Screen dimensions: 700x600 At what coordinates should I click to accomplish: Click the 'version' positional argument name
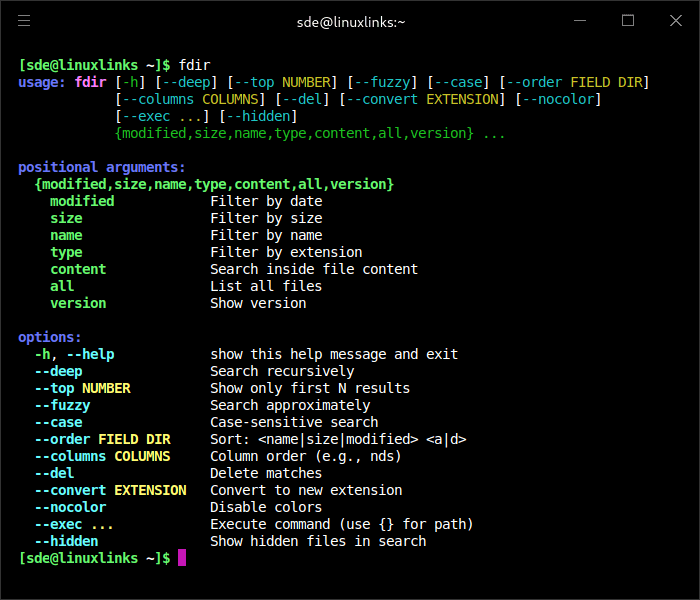[78, 303]
